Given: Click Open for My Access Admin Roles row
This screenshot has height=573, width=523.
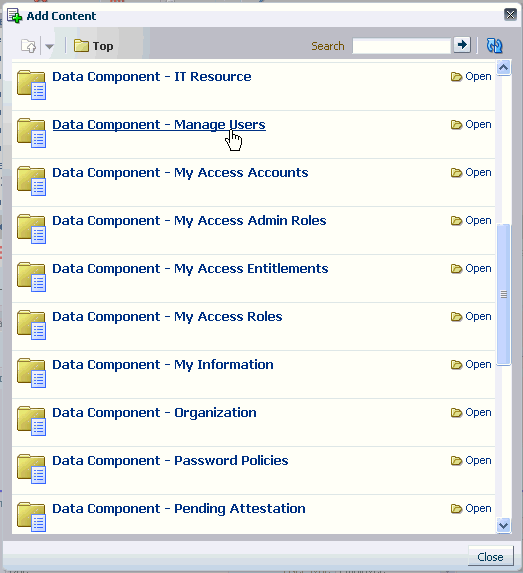Looking at the screenshot, I should pyautogui.click(x=471, y=221).
